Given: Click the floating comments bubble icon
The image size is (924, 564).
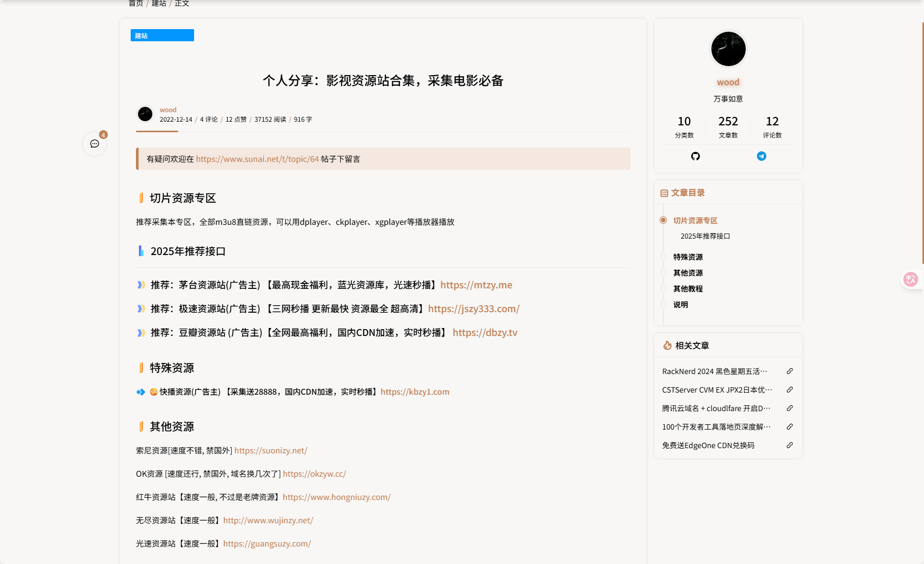Looking at the screenshot, I should click(x=95, y=144).
